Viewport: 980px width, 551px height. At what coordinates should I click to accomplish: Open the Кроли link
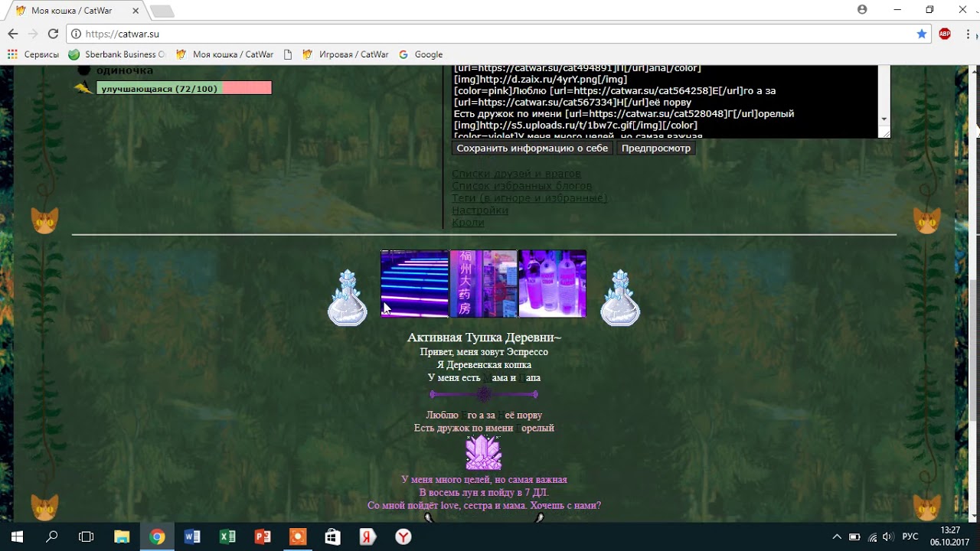[468, 223]
